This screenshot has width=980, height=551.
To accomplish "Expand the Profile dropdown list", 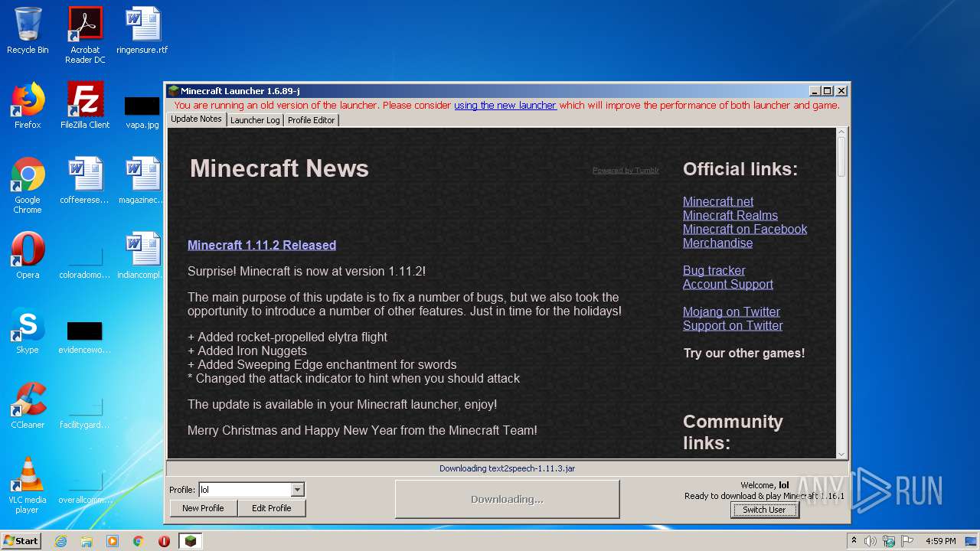I will 298,490.
